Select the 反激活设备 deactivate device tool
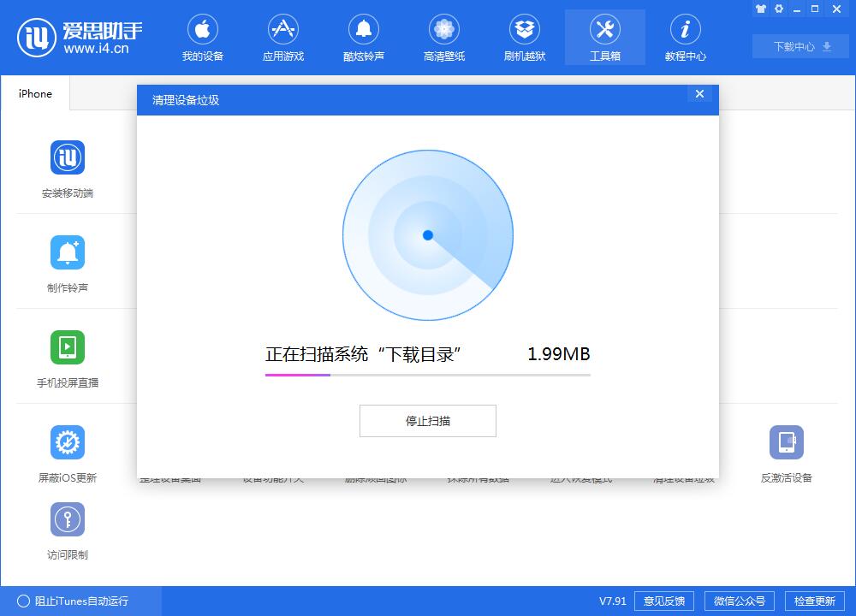Viewport: 856px width, 616px height. tap(786, 452)
